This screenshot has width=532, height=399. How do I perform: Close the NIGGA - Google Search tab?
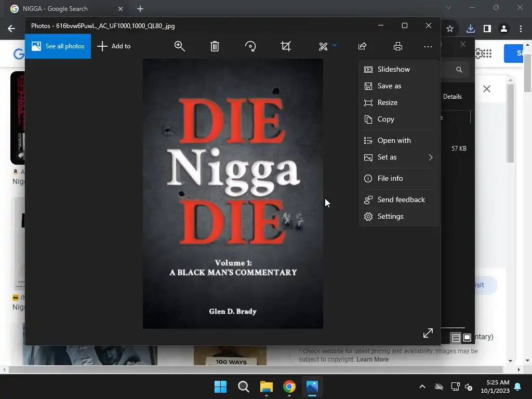(121, 9)
